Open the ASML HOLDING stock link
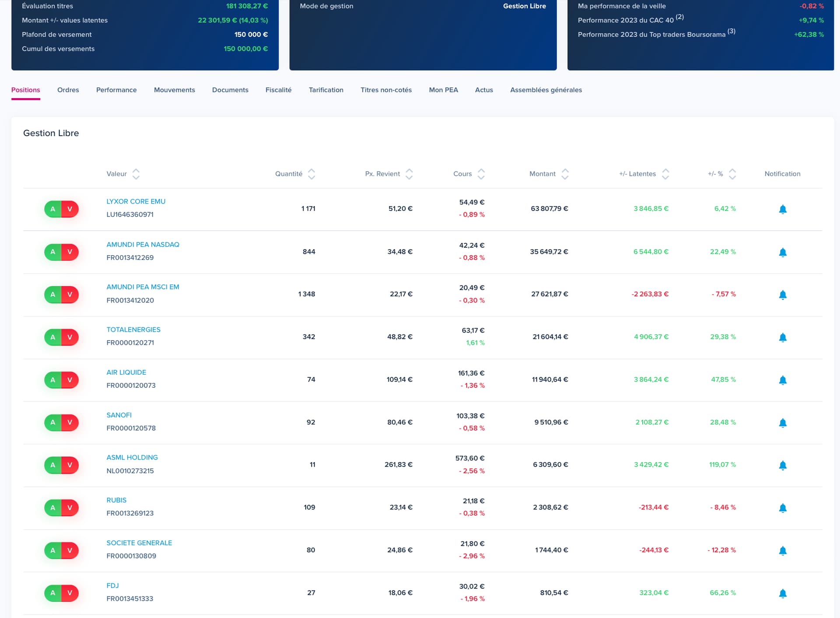Screen dimensions: 840x618 (x=132, y=457)
